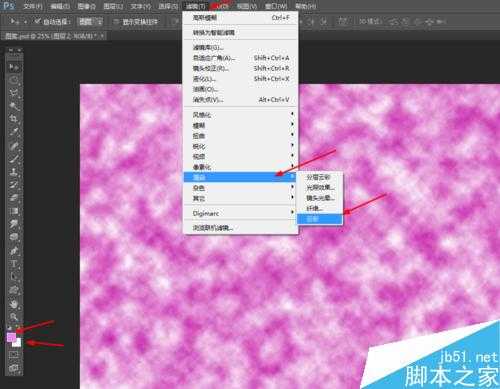Image resolution: width=500 pixels, height=389 pixels.
Task: Open the 编辑(E) menu
Action: [x=60, y=6]
